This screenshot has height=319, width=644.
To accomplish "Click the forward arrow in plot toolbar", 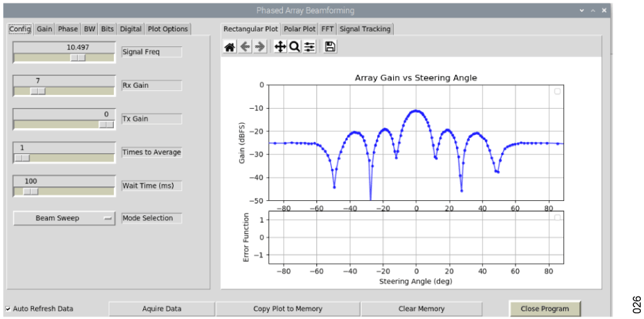I will tap(260, 47).
